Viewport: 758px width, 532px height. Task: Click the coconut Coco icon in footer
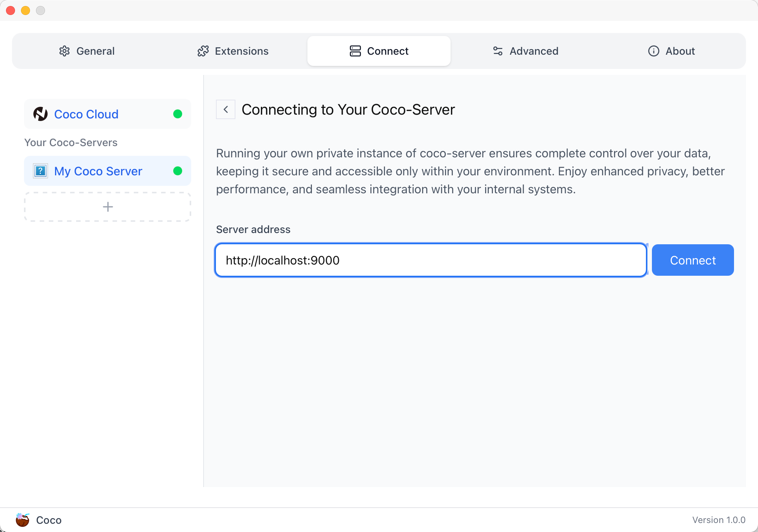pyautogui.click(x=22, y=520)
